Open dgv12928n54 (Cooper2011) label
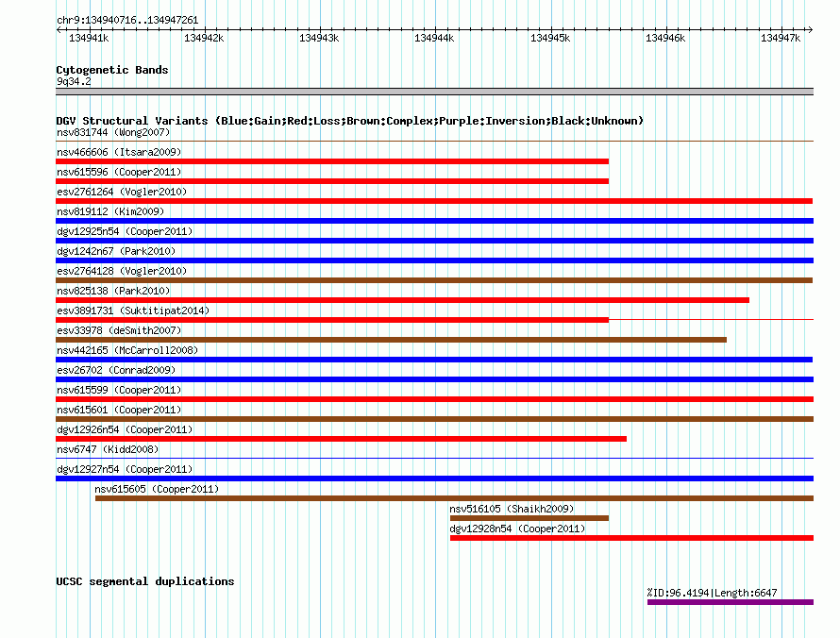This screenshot has height=638, width=840. coord(517,529)
